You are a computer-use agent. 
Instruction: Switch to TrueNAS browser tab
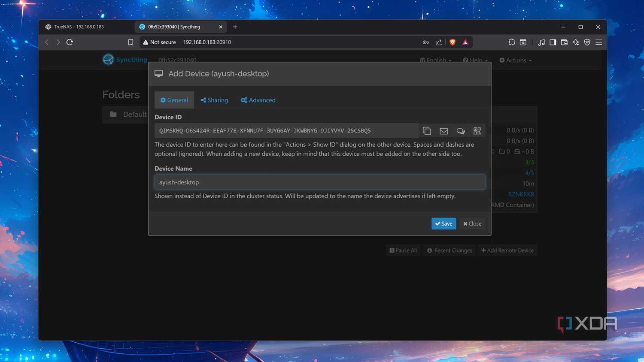[x=79, y=27]
